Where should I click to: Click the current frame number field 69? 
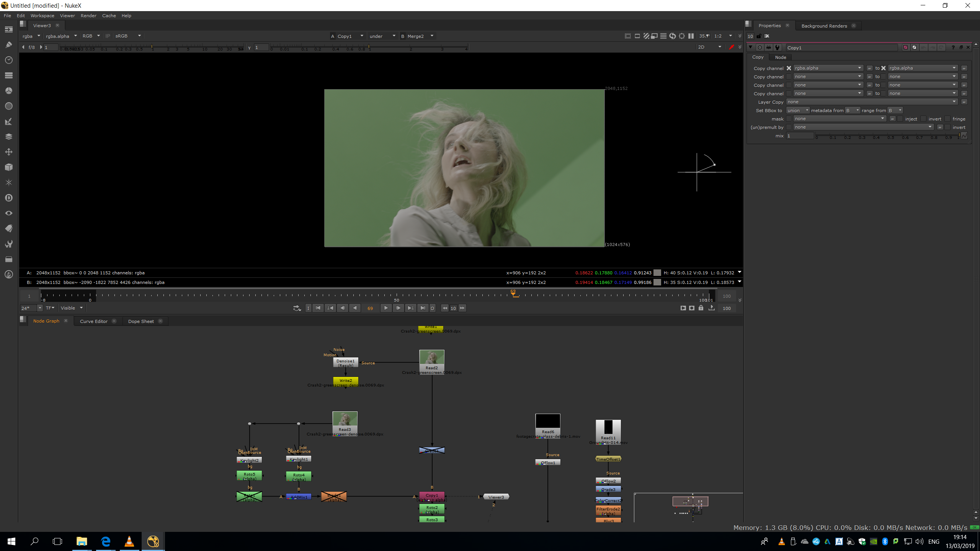point(370,308)
